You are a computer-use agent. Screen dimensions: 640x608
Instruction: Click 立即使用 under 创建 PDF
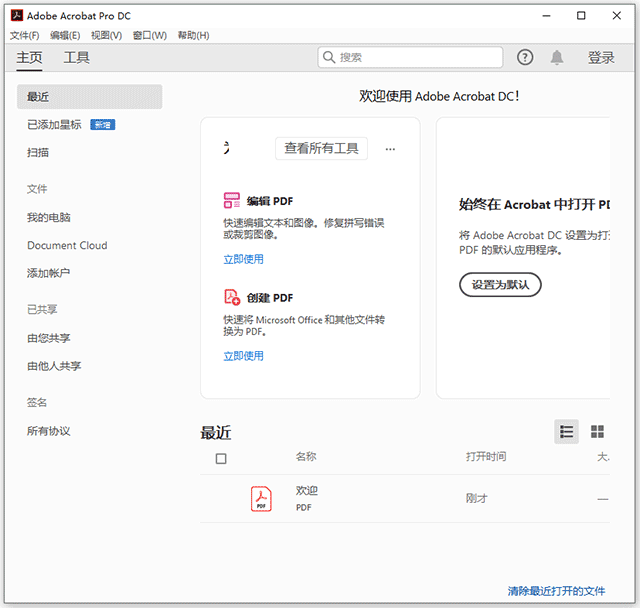(243, 356)
